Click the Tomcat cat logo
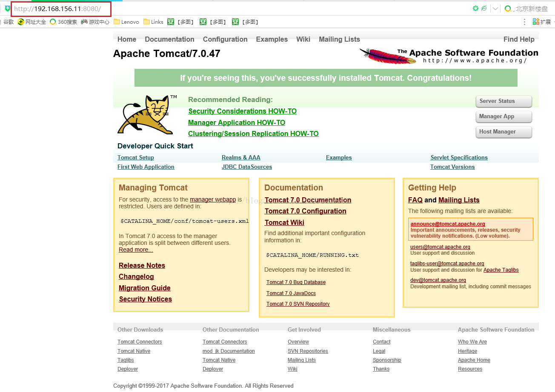This screenshot has width=555, height=392. tap(147, 114)
